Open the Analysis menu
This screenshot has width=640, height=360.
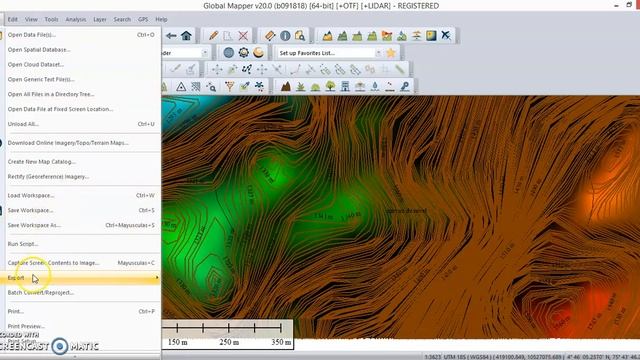coord(76,19)
